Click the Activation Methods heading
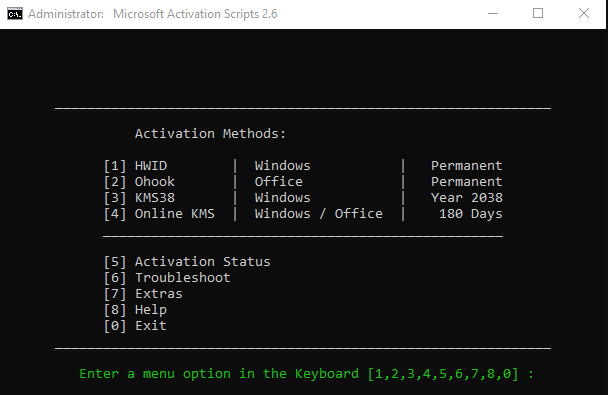Viewport: 608px width, 395px height. (210, 134)
